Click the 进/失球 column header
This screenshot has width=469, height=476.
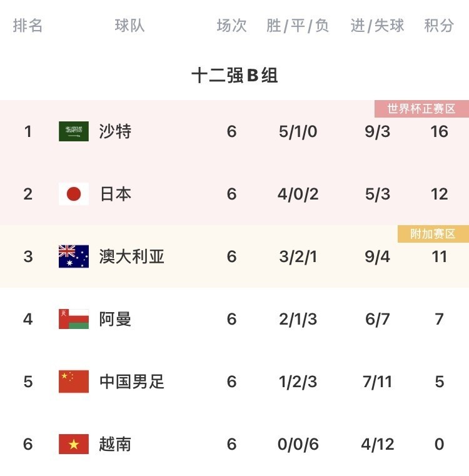coord(377,26)
